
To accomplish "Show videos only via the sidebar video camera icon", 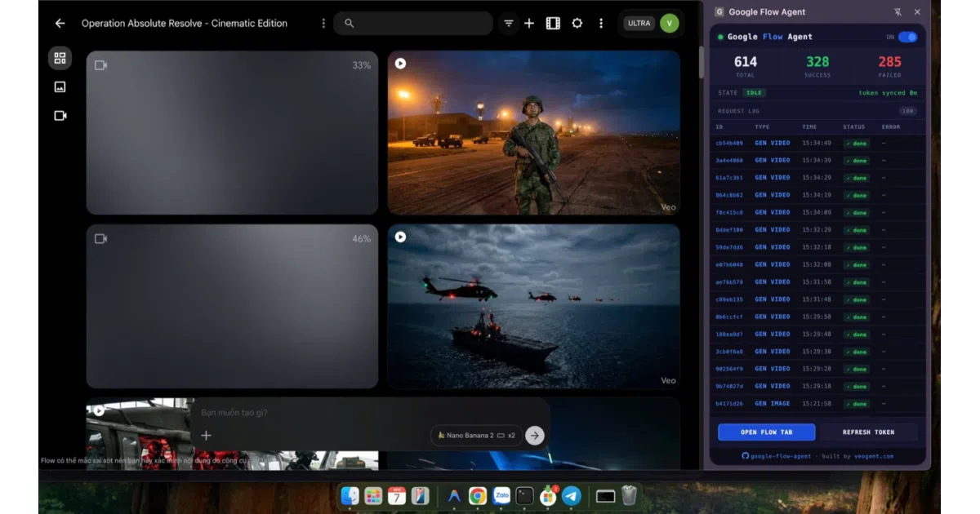I will pyautogui.click(x=60, y=116).
